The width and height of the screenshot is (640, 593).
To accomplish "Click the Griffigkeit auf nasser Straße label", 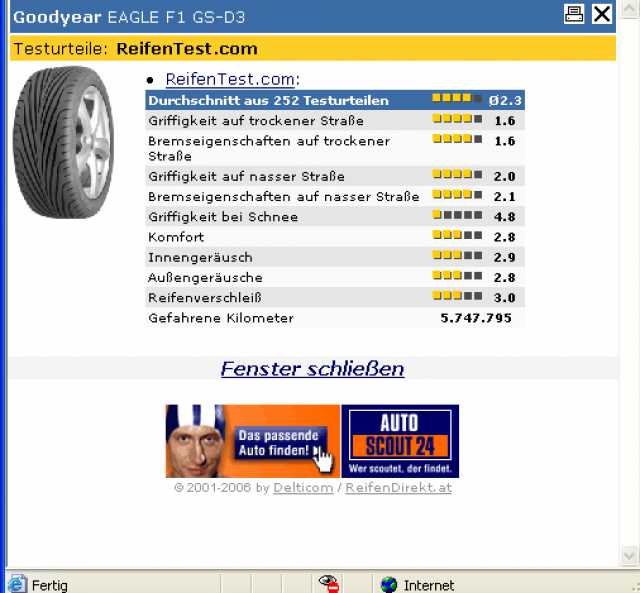I will [247, 177].
